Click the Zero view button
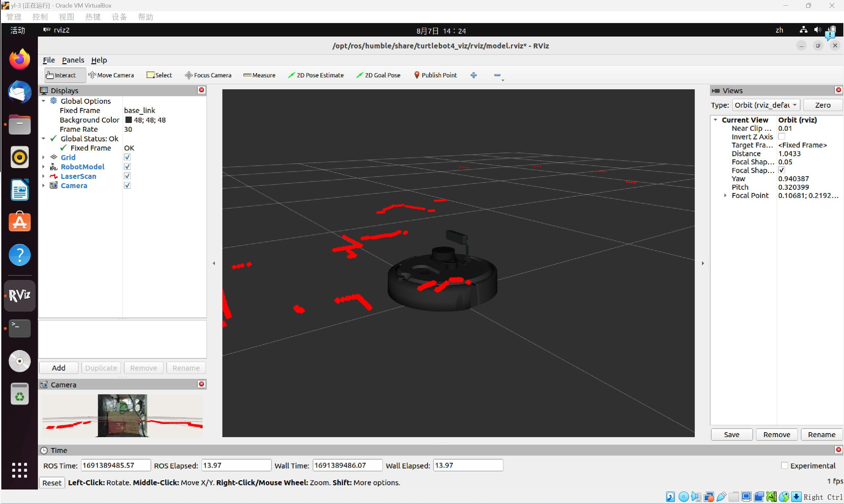Image resolution: width=844 pixels, height=504 pixels. pos(823,105)
